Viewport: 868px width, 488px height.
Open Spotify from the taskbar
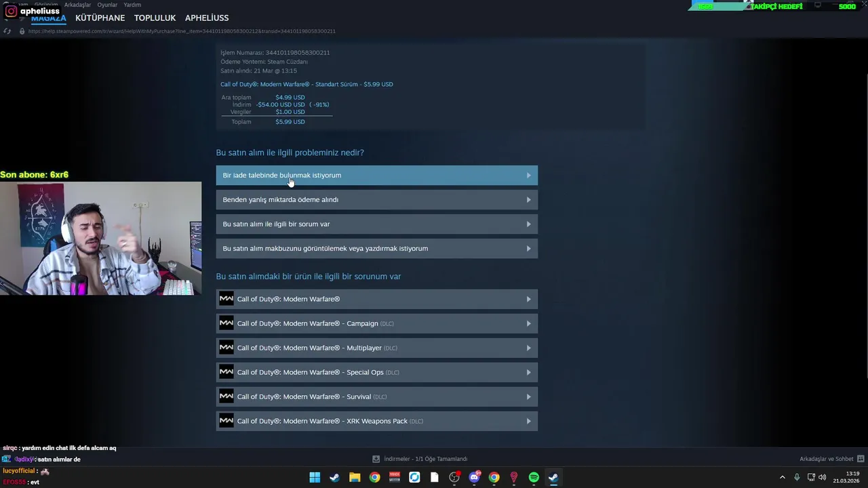coord(534,477)
